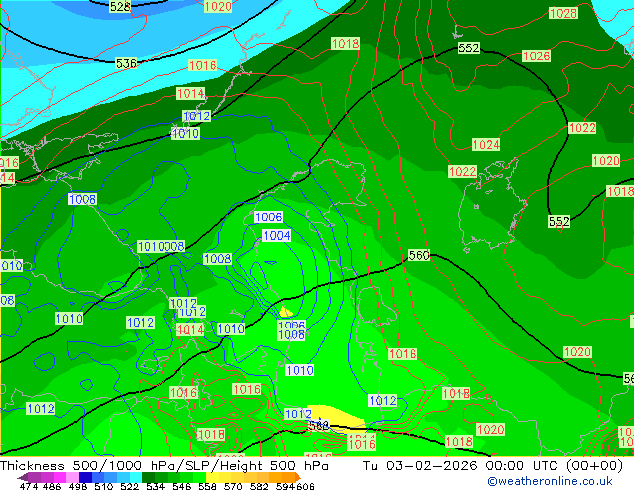Click the red 1016 label near 536 contour

(203, 65)
